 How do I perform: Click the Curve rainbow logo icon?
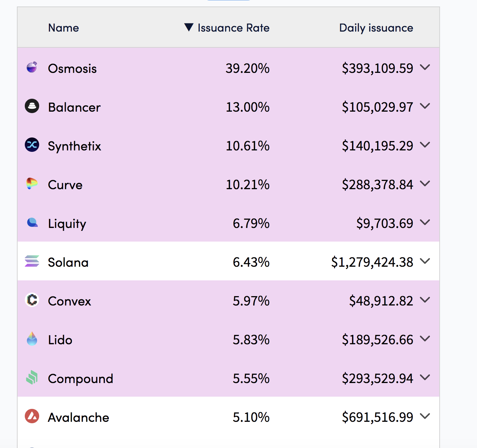[32, 183]
